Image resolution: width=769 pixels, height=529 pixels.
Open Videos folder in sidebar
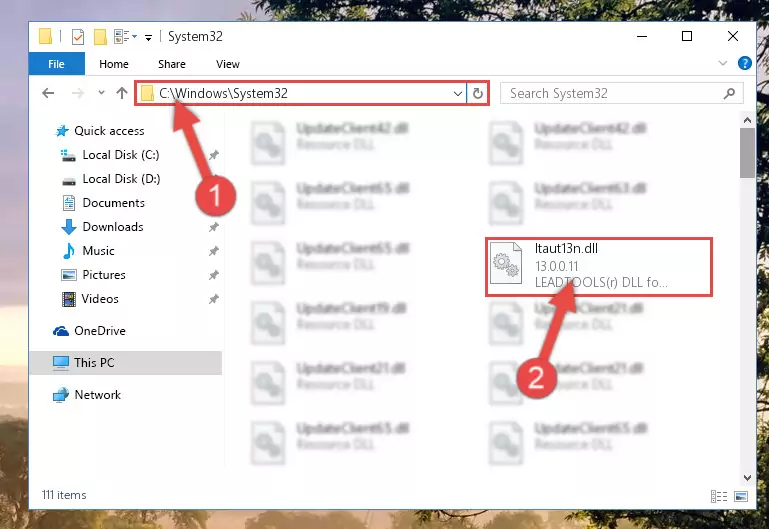(x=100, y=299)
